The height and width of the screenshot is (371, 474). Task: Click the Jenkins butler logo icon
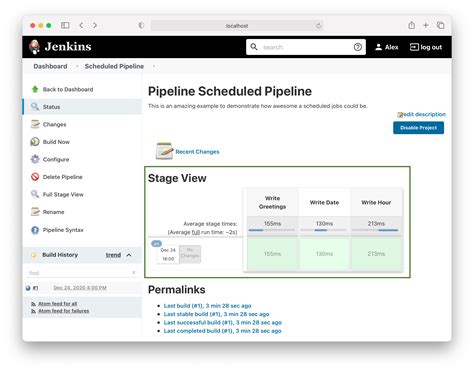tap(34, 47)
